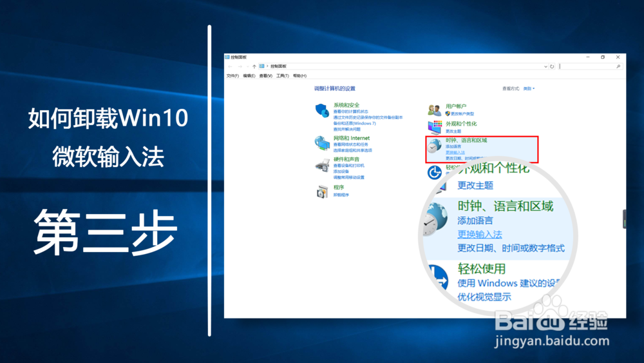Open the 网络和 Internet heading link

pos(352,138)
